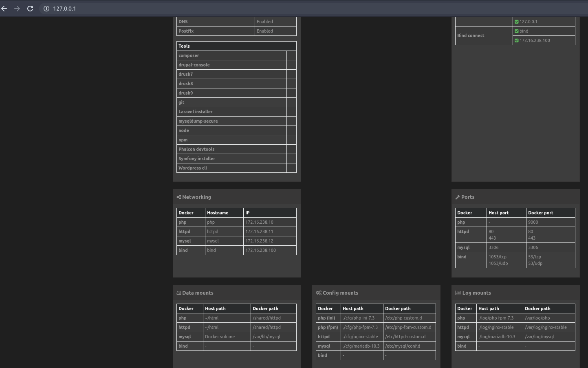This screenshot has height=368, width=588.
Task: Select the Symfony installer row
Action: (236, 159)
